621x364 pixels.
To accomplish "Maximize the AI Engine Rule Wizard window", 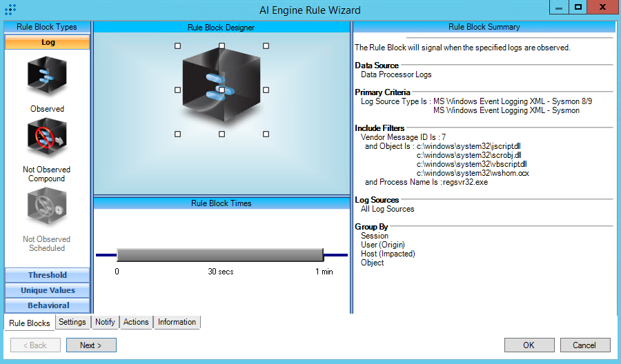I will tap(578, 7).
